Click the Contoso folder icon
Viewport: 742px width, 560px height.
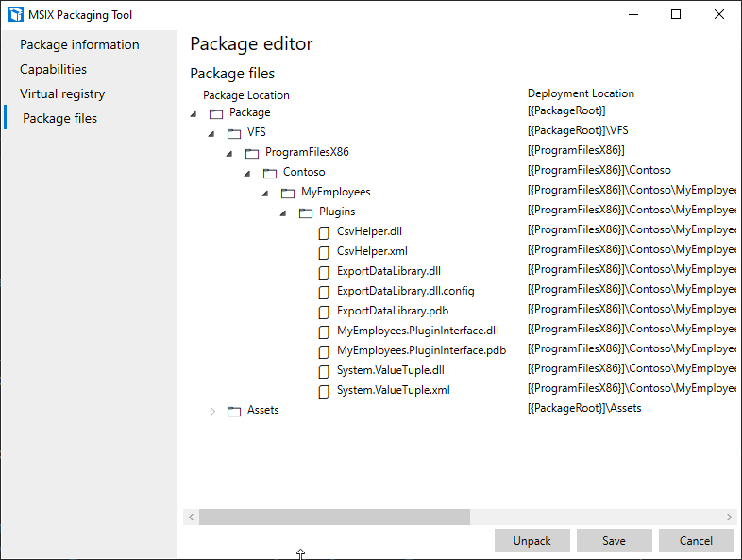point(270,173)
